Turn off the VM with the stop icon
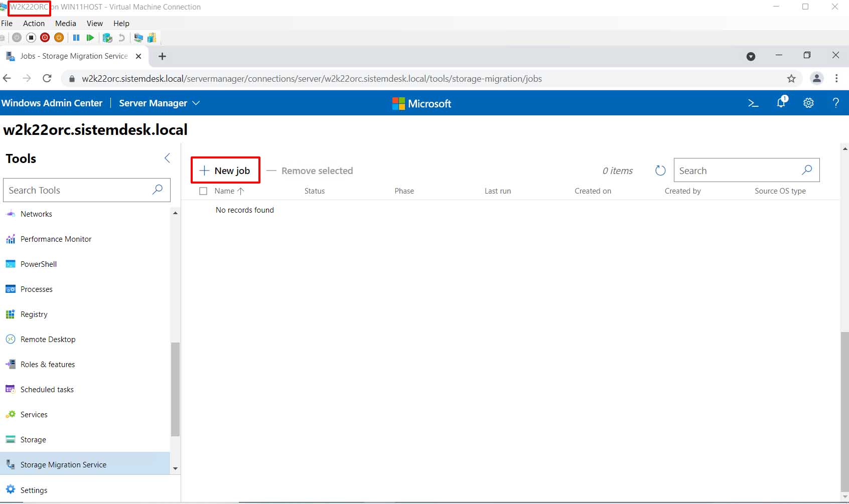Image resolution: width=849 pixels, height=504 pixels. pos(31,38)
